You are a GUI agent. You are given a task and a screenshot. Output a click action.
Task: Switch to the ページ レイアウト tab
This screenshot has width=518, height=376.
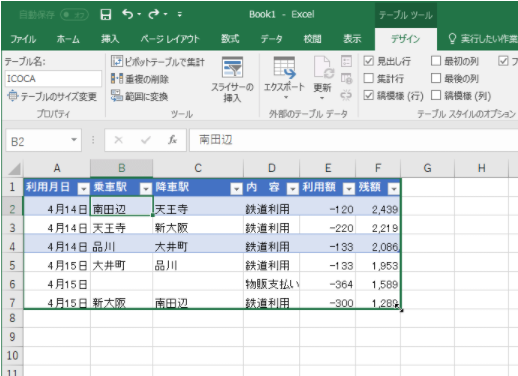point(170,39)
